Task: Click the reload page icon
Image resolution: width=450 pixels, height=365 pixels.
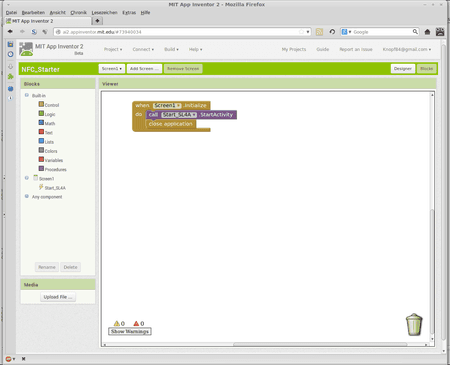Action: 332,32
